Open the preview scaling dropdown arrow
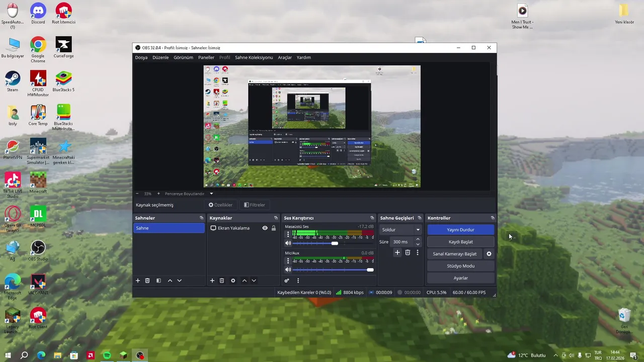 (211, 194)
